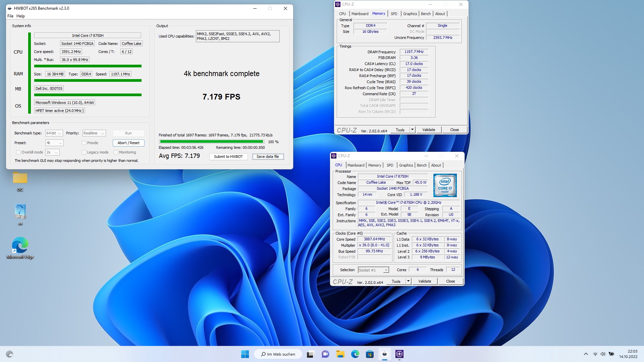Click the 7.179 FPS result text
This screenshot has width=644, height=362.
point(221,97)
